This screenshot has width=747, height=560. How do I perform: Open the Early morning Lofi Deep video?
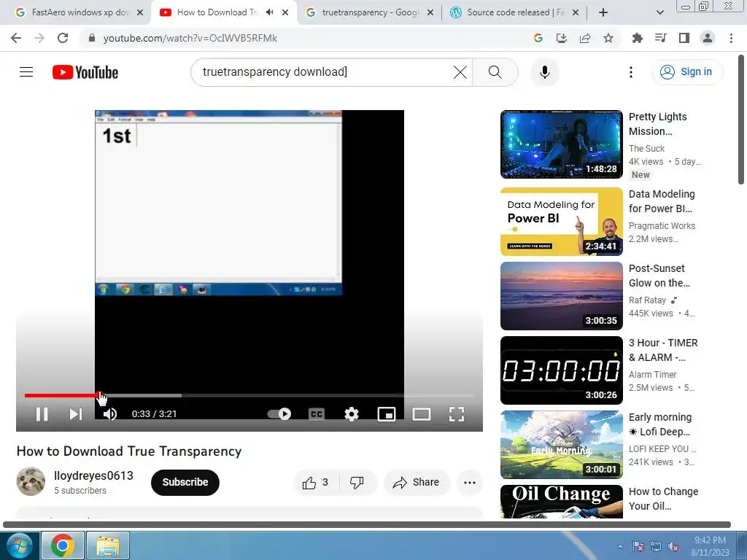tap(561, 444)
